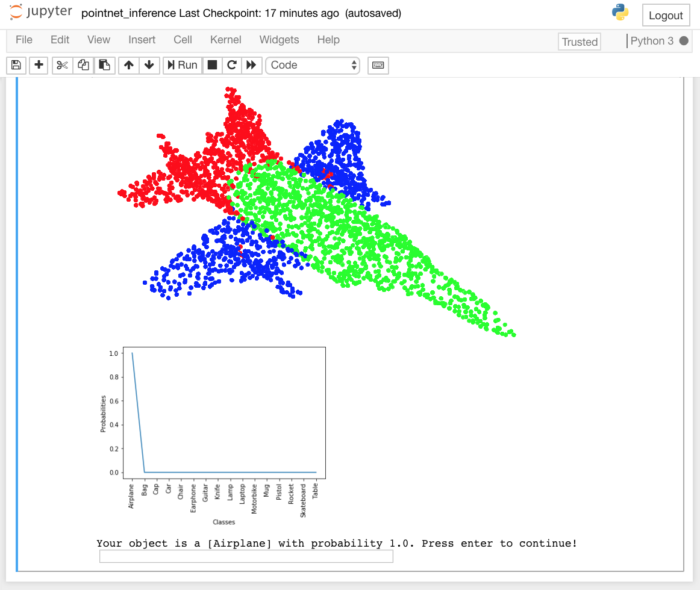Restart kernel and run all with fast-forward icon
The image size is (700, 590).
(x=251, y=65)
